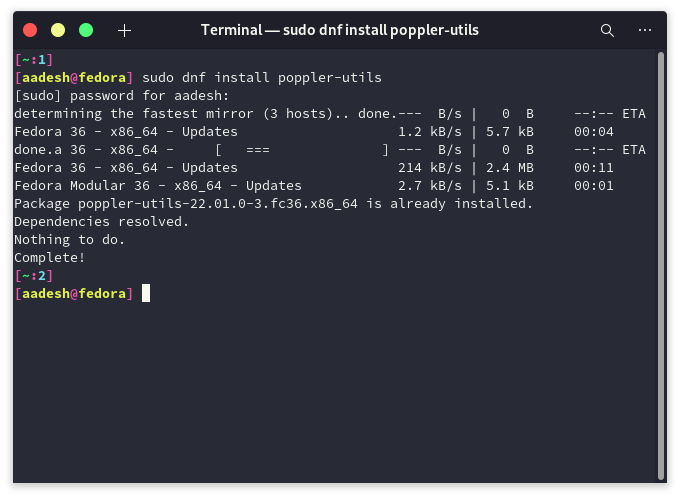Click the 'already installed' package line
The width and height of the screenshot is (680, 498).
(273, 203)
